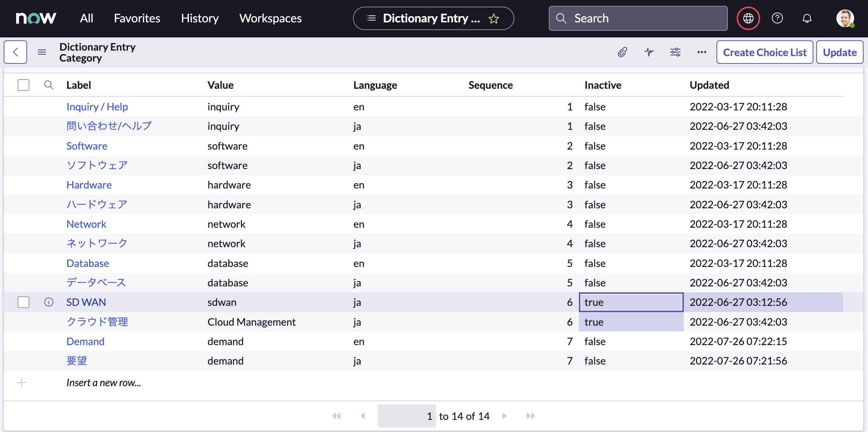
Task: Open the Workspaces menu
Action: coord(270,18)
